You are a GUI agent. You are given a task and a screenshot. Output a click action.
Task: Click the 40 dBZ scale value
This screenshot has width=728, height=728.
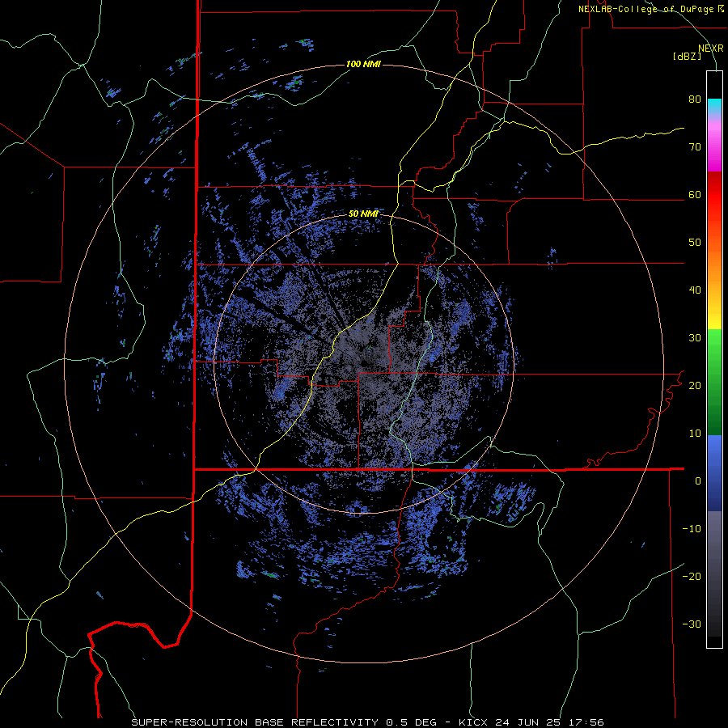(x=695, y=290)
